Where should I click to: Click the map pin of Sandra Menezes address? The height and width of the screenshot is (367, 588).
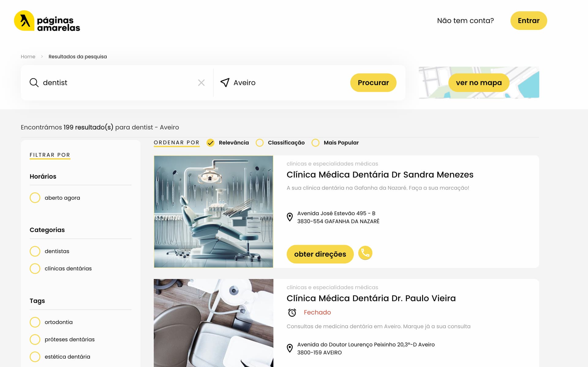click(x=290, y=217)
